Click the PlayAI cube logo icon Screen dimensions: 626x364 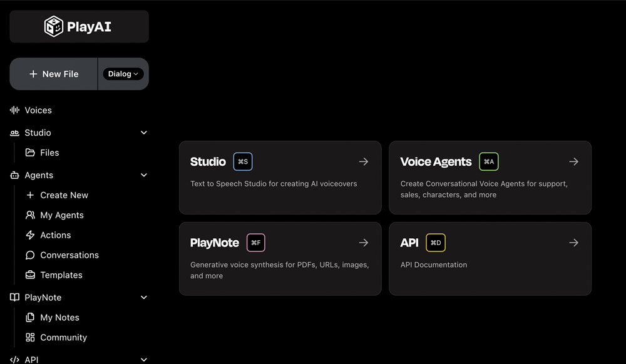[x=53, y=27]
